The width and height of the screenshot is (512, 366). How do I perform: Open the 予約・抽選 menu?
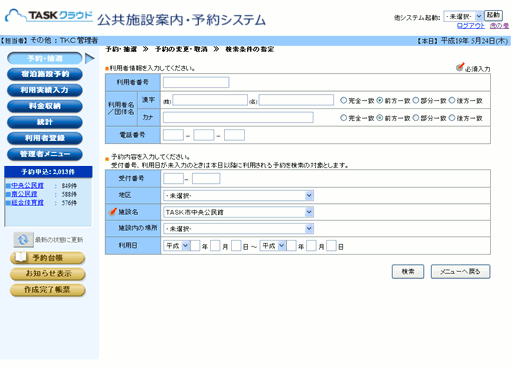(45, 58)
